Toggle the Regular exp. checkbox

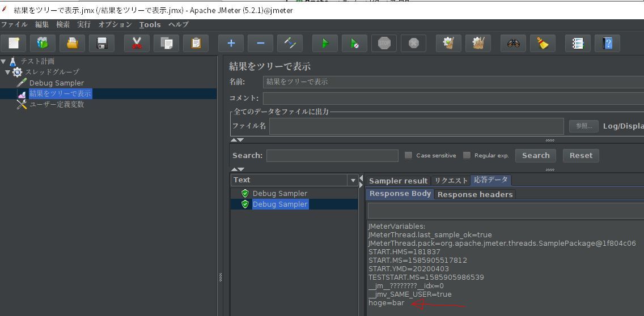point(467,155)
